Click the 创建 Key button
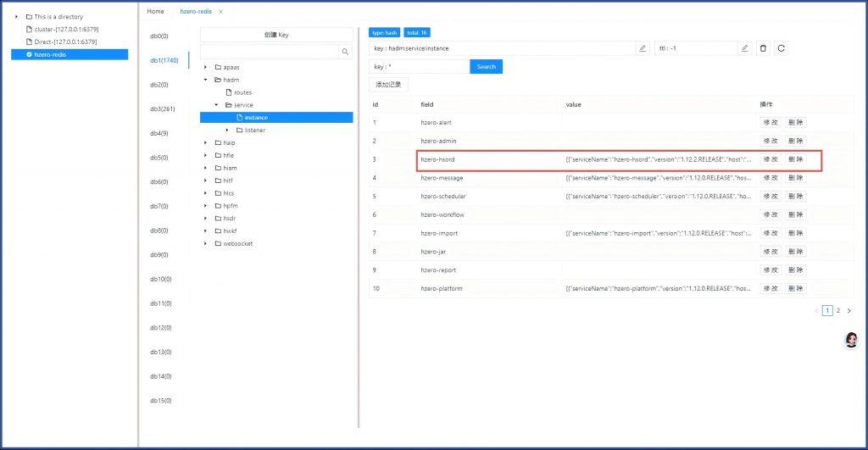The image size is (868, 450). coord(275,35)
